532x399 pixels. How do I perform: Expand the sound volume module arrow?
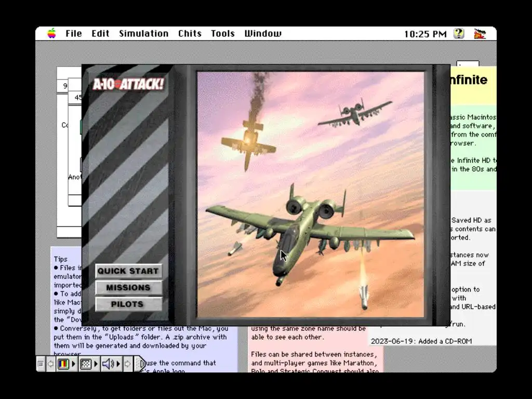118,364
